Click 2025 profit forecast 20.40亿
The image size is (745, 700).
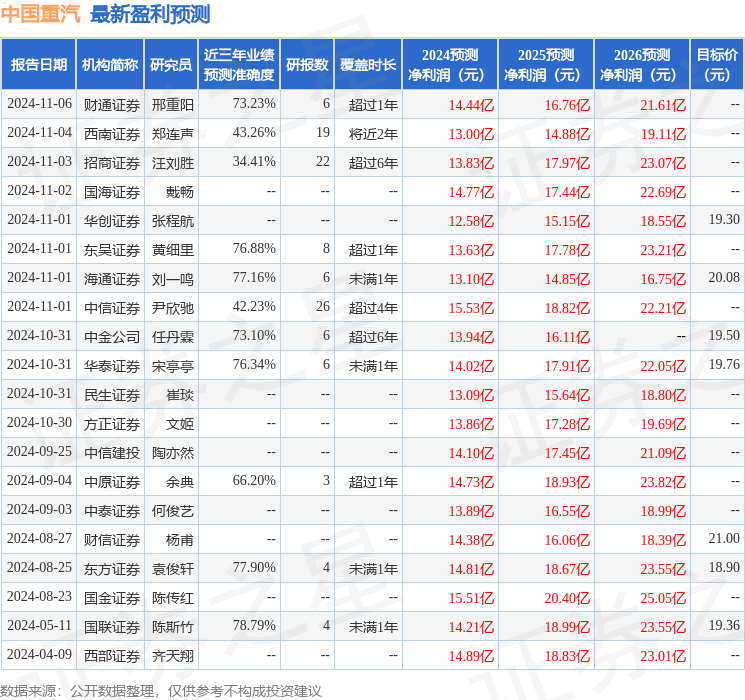pyautogui.click(x=567, y=598)
